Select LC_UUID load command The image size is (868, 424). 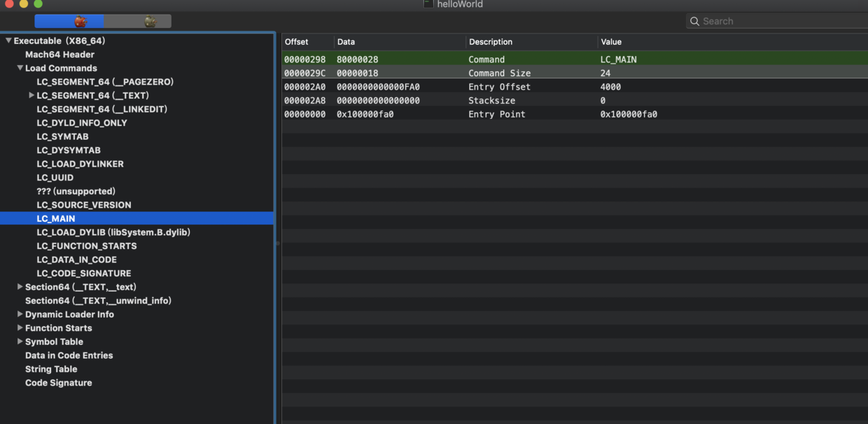click(x=55, y=177)
